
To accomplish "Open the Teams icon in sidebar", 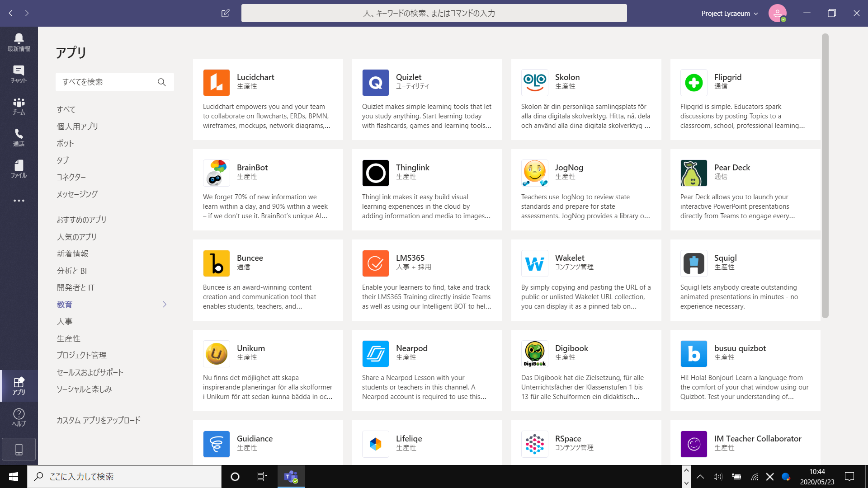I will (19, 106).
